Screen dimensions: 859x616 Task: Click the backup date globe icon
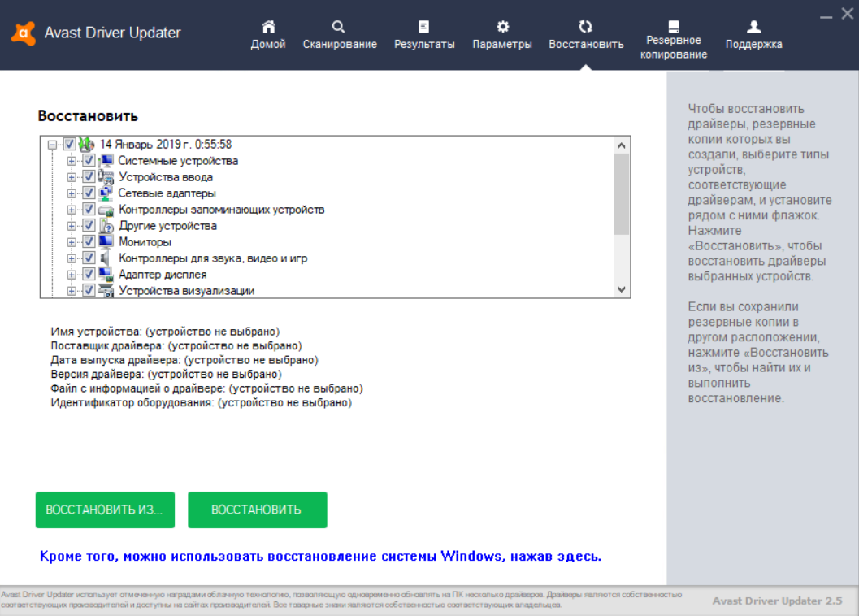[x=87, y=145]
